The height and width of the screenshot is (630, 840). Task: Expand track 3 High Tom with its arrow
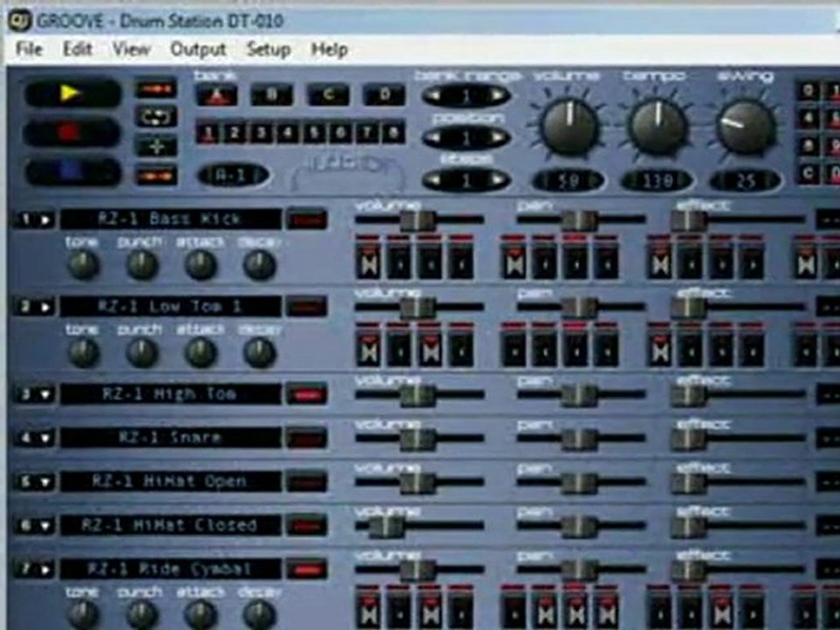(45, 395)
